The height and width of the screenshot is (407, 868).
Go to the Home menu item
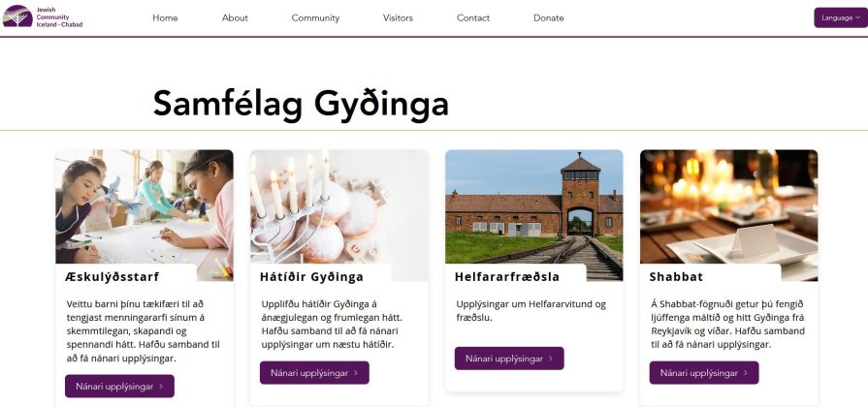point(165,17)
